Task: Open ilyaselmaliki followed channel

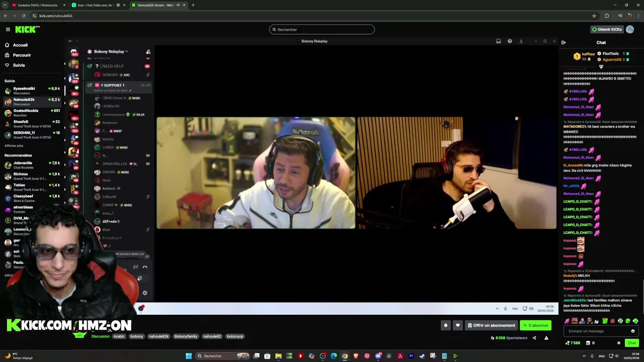Action: point(32,90)
